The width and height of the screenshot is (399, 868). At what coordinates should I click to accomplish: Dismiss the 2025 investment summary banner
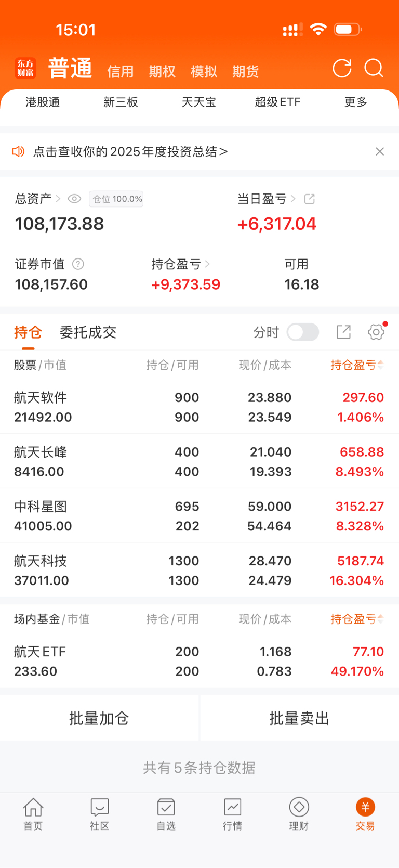tap(380, 151)
